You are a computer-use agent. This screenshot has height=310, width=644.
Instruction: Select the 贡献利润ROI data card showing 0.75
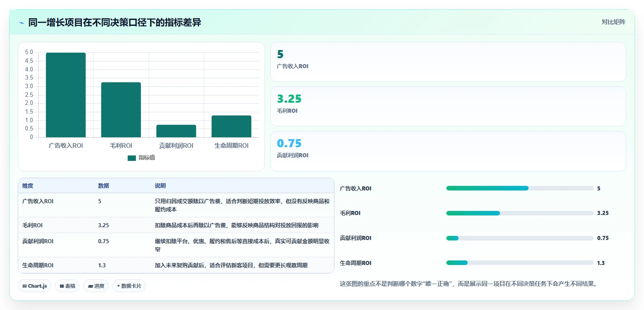pyautogui.click(x=448, y=151)
